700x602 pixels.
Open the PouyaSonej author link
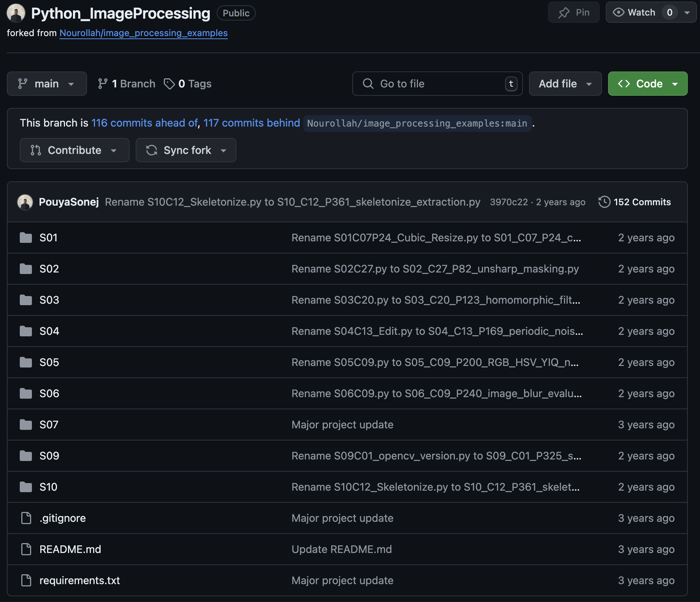69,202
